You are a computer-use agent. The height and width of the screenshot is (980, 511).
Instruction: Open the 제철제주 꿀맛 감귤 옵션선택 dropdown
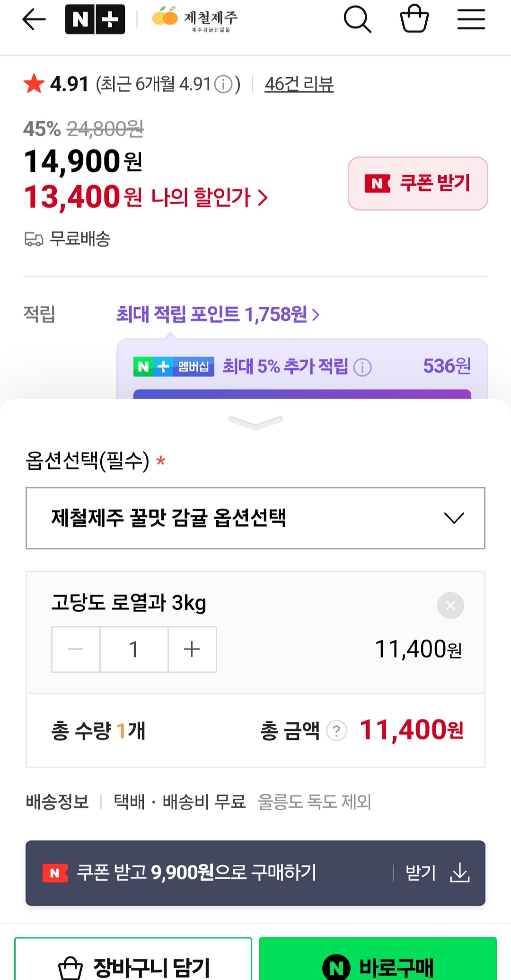(255, 518)
